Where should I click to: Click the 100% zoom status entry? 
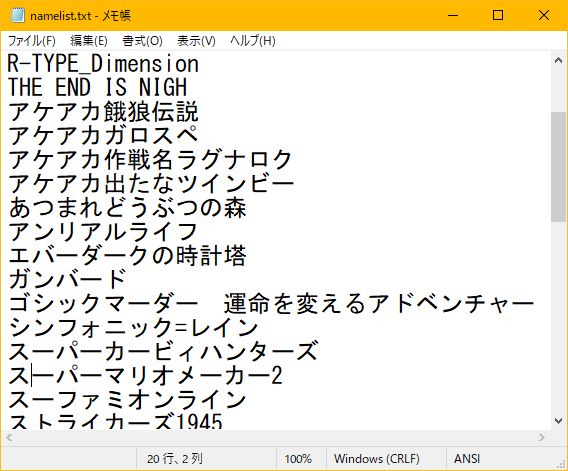pyautogui.click(x=298, y=459)
